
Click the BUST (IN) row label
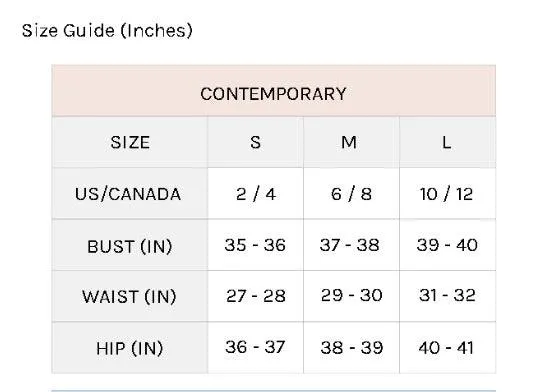point(130,245)
